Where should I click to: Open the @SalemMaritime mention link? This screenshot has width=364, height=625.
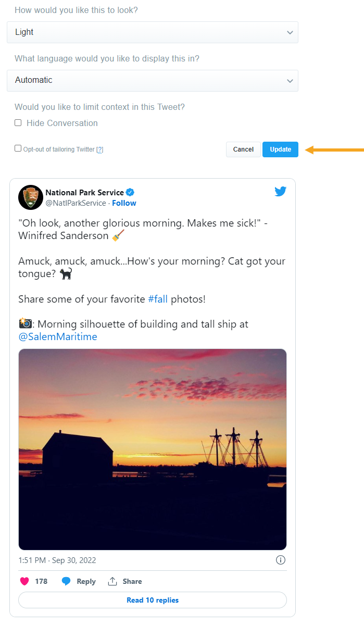click(x=58, y=336)
